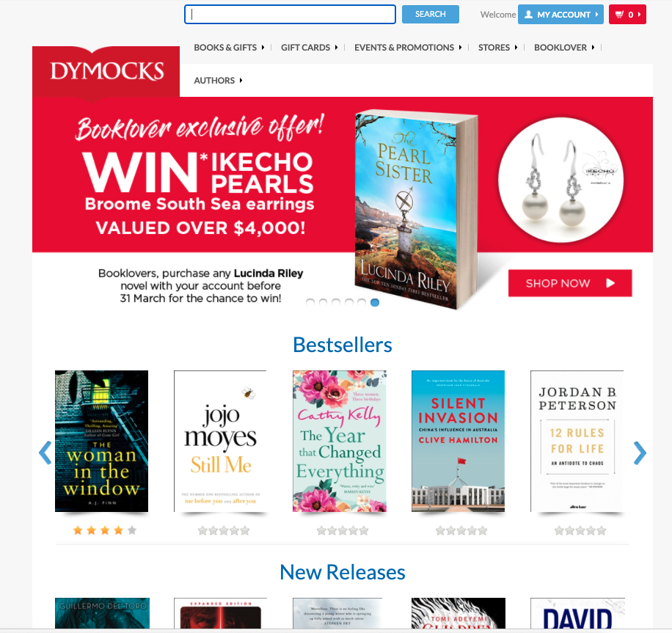The image size is (672, 633).
Task: Click the star rating under 12 Rules for Life
Action: (x=580, y=531)
